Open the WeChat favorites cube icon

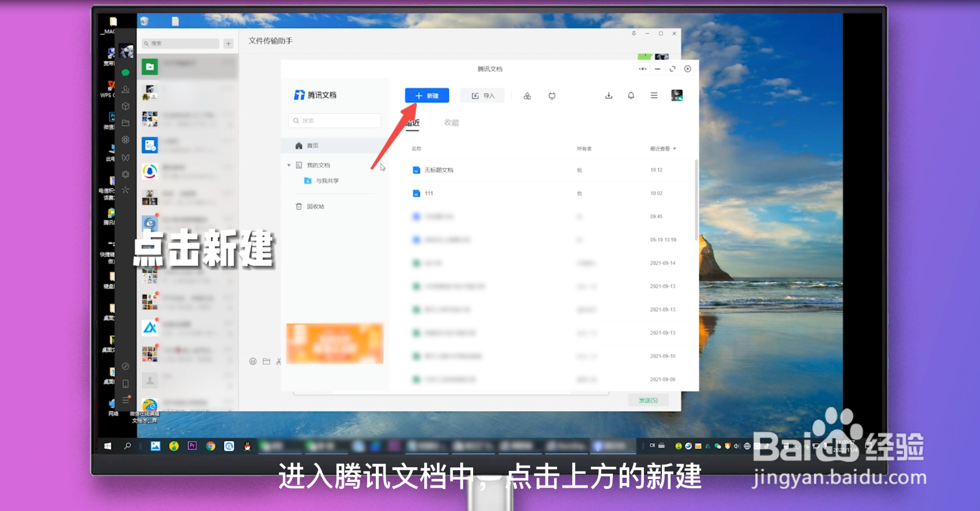point(125,107)
